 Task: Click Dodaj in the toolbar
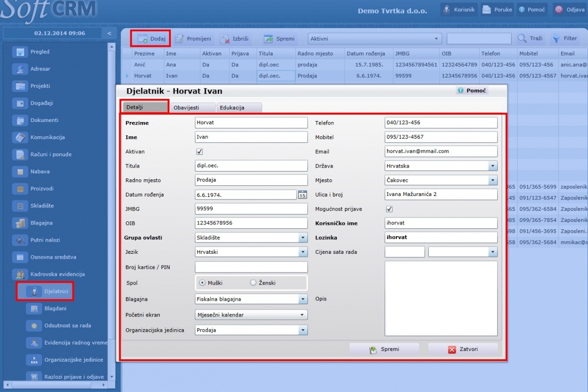pos(150,39)
